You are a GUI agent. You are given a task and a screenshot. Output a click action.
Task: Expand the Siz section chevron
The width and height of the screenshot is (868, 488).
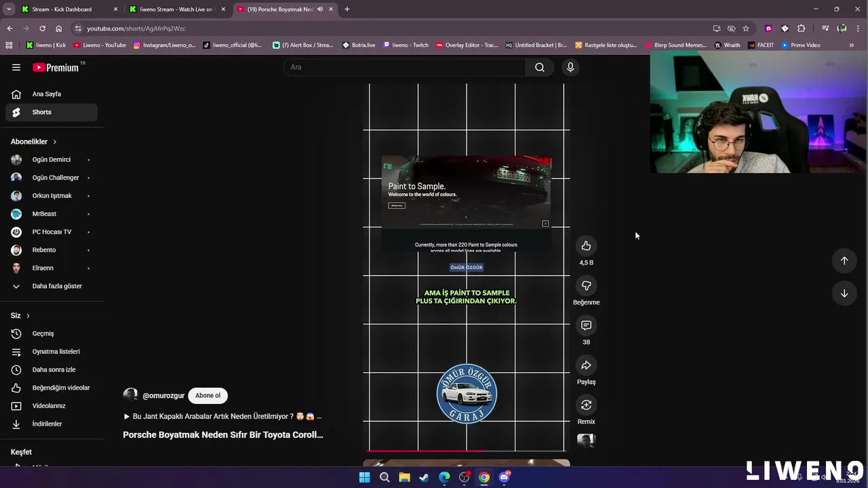(x=28, y=316)
